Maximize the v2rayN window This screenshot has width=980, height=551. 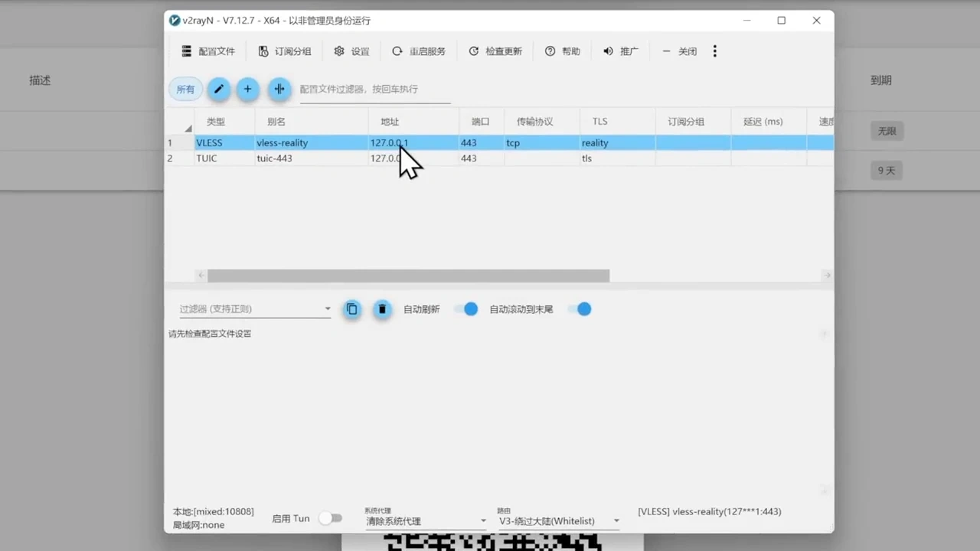781,21
